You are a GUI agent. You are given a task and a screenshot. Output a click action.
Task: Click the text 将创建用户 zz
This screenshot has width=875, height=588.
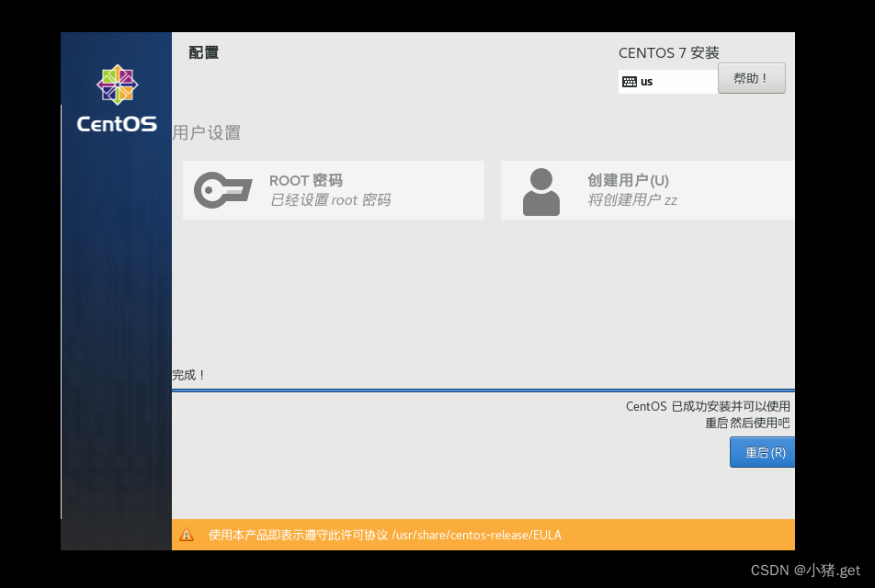coord(632,199)
